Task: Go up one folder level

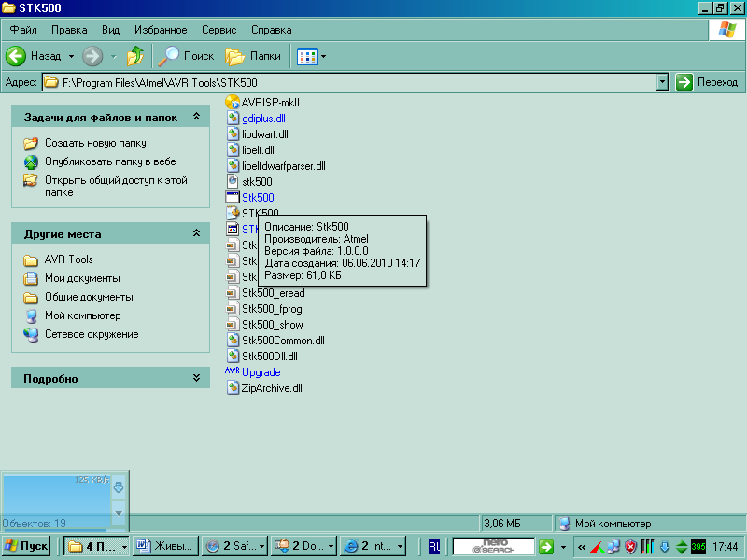Action: pos(135,56)
